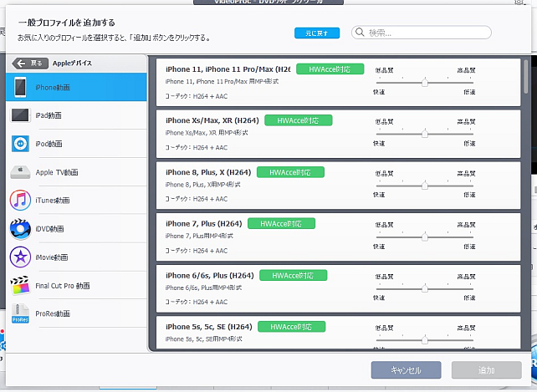Click the ProRes動画 file icon
Image resolution: width=537 pixels, height=392 pixels.
(20, 313)
